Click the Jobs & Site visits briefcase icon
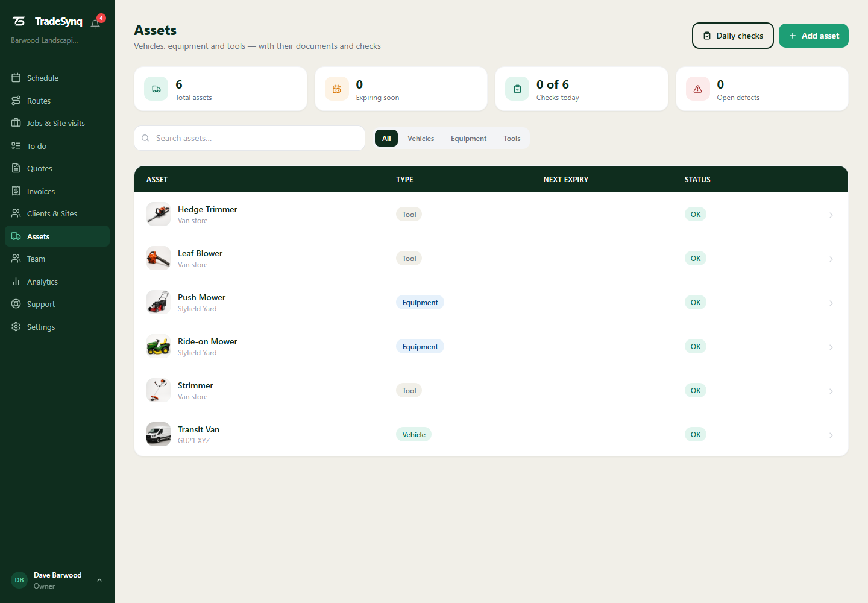 (x=16, y=123)
